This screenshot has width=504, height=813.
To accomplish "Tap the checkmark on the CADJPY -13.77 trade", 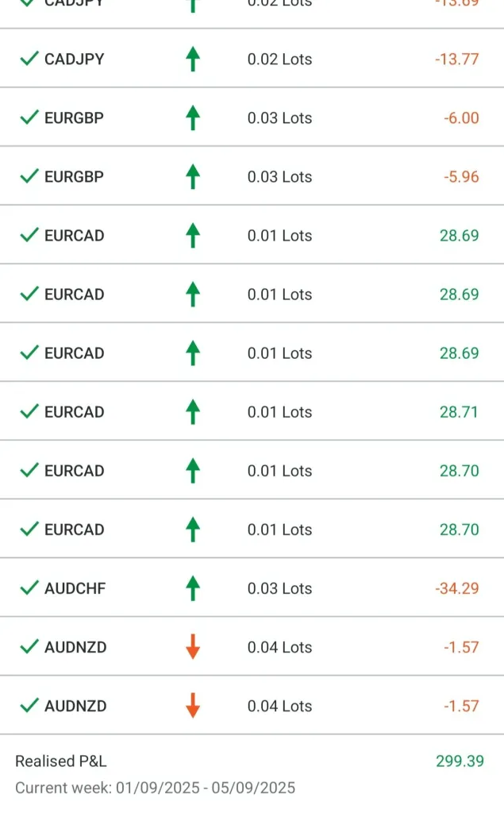I will [x=29, y=60].
